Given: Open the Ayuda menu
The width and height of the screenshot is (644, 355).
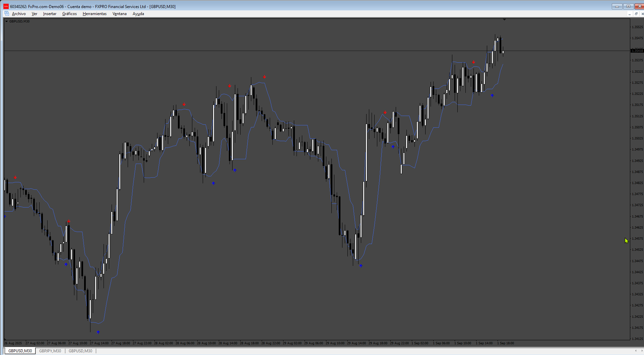Looking at the screenshot, I should click(138, 14).
